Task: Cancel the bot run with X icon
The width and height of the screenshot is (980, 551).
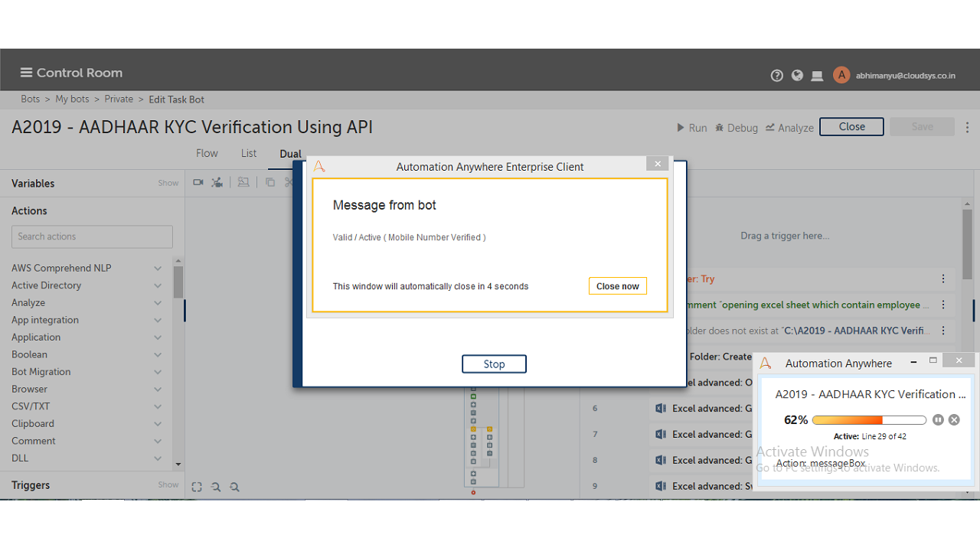Action: pos(954,419)
